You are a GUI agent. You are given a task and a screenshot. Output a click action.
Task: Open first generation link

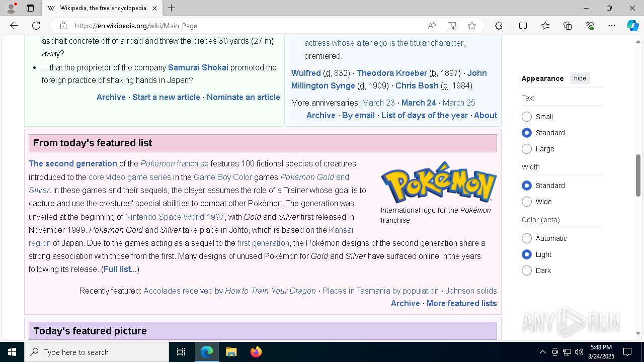tap(263, 243)
